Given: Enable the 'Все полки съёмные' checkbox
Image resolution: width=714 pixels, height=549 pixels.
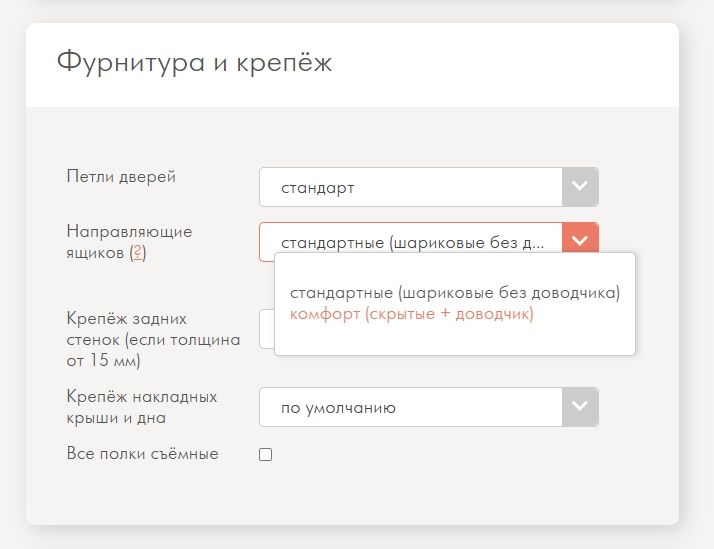Looking at the screenshot, I should pos(266,455).
